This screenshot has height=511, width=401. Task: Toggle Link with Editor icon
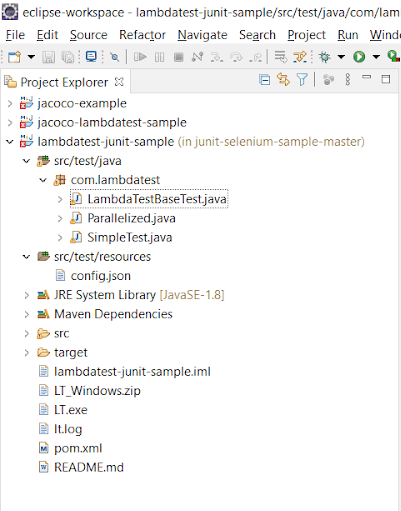click(284, 80)
